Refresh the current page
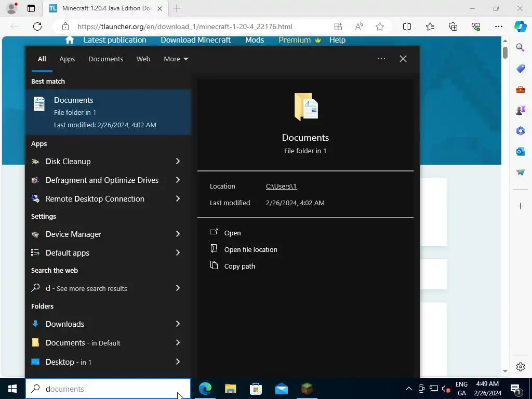The width and height of the screenshot is (532, 399). point(37,26)
